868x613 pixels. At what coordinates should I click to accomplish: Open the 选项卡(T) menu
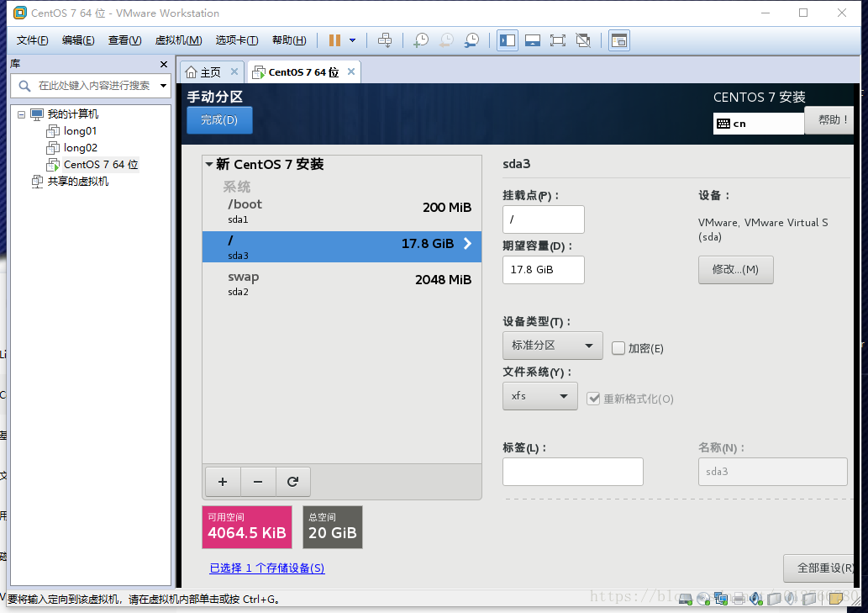coord(237,40)
